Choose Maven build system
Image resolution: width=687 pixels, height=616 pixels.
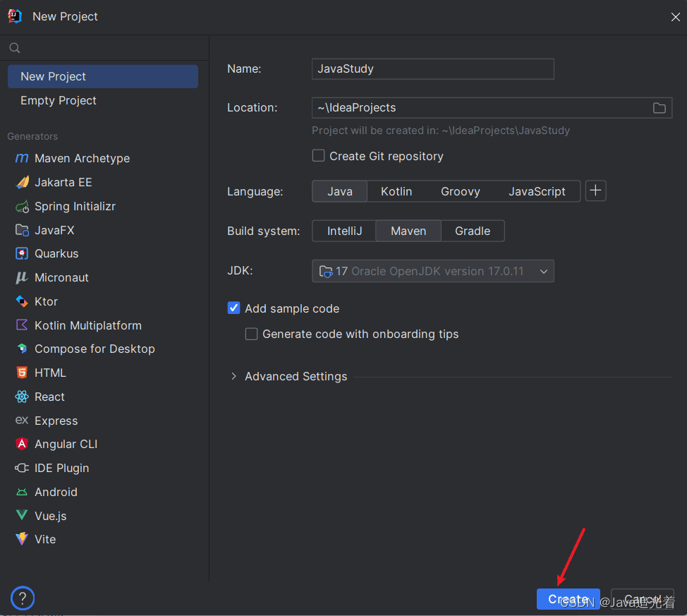coord(408,231)
